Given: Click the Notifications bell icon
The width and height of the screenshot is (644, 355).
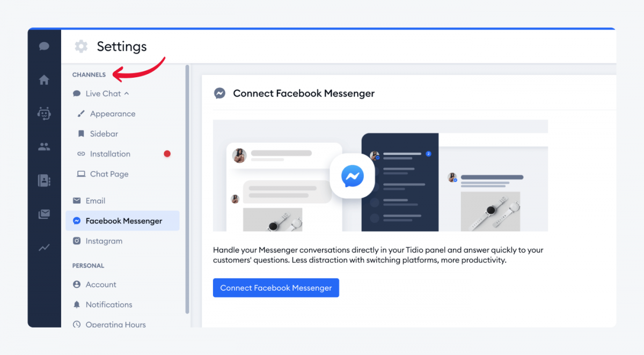Looking at the screenshot, I should 77,305.
